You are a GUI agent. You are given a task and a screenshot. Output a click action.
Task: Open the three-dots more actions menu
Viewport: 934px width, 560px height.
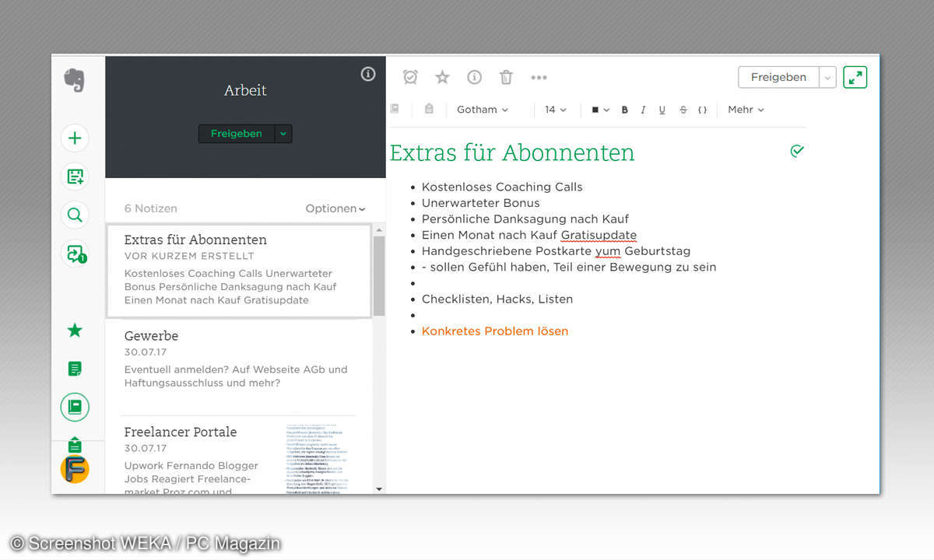539,77
